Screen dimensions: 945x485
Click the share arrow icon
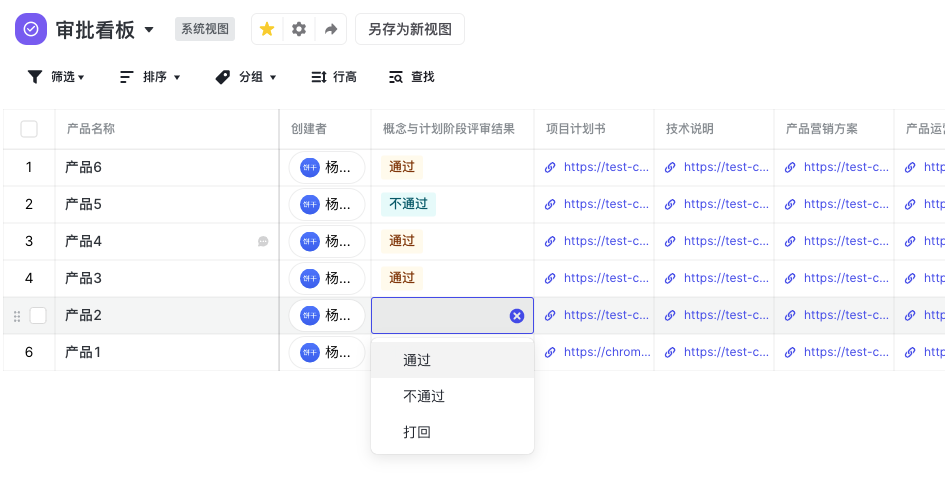(331, 29)
